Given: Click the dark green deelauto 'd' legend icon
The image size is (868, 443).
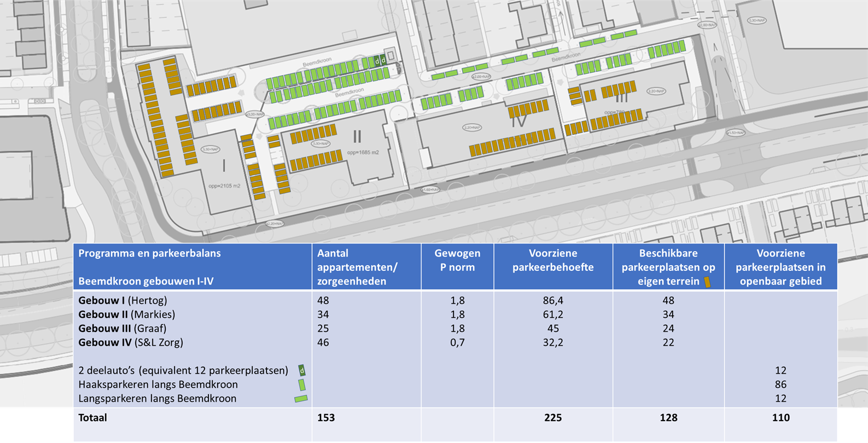Looking at the screenshot, I should 301,370.
